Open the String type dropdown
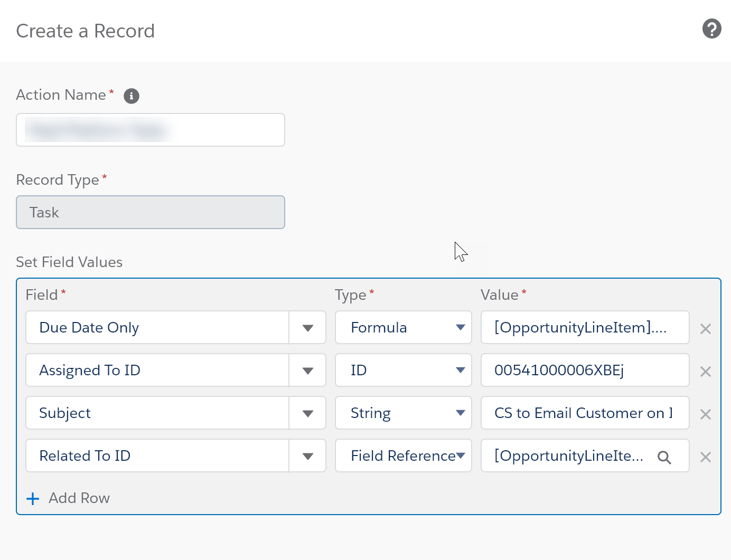Viewport: 731px width, 560px height. (403, 413)
